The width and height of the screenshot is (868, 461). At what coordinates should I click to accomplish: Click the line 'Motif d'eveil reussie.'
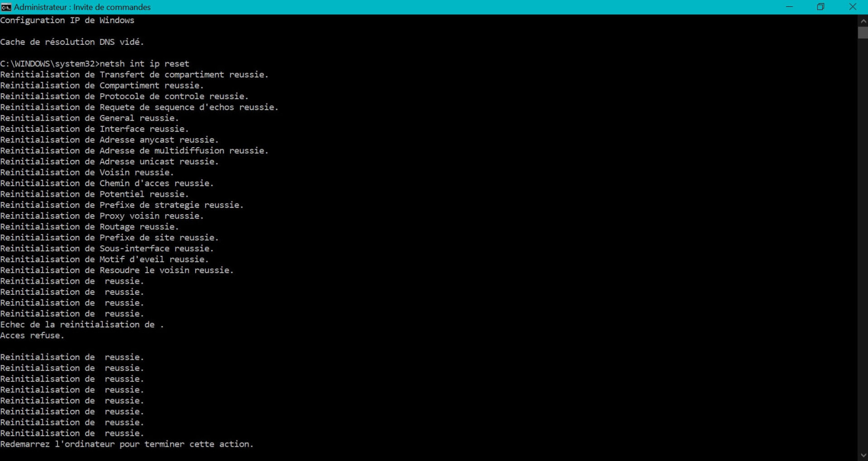click(x=154, y=260)
